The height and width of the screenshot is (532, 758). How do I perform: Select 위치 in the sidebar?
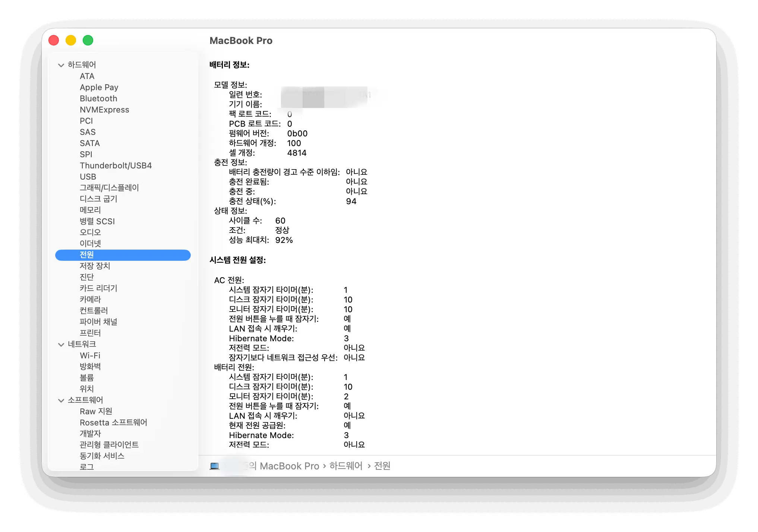[x=87, y=389]
